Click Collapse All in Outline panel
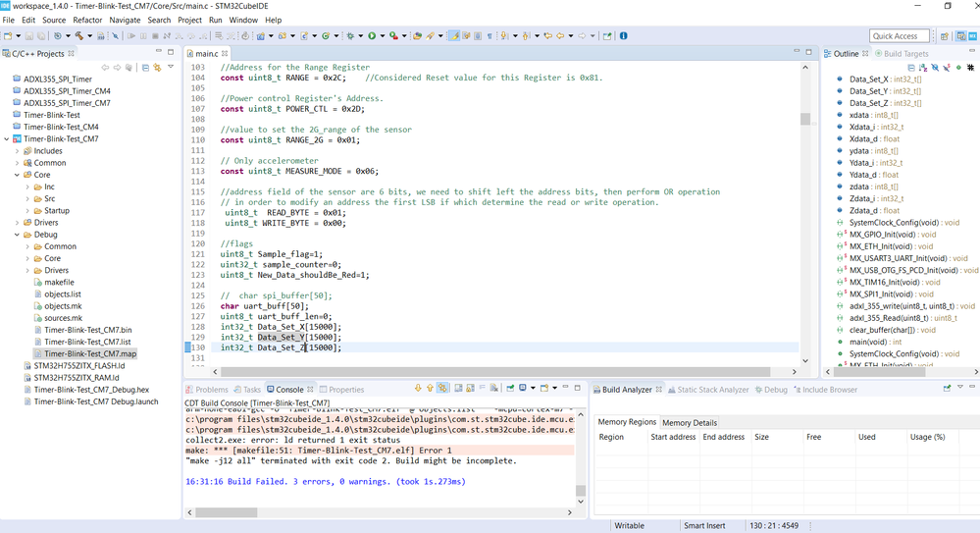Viewport: 980px width, 533px height. (911, 67)
